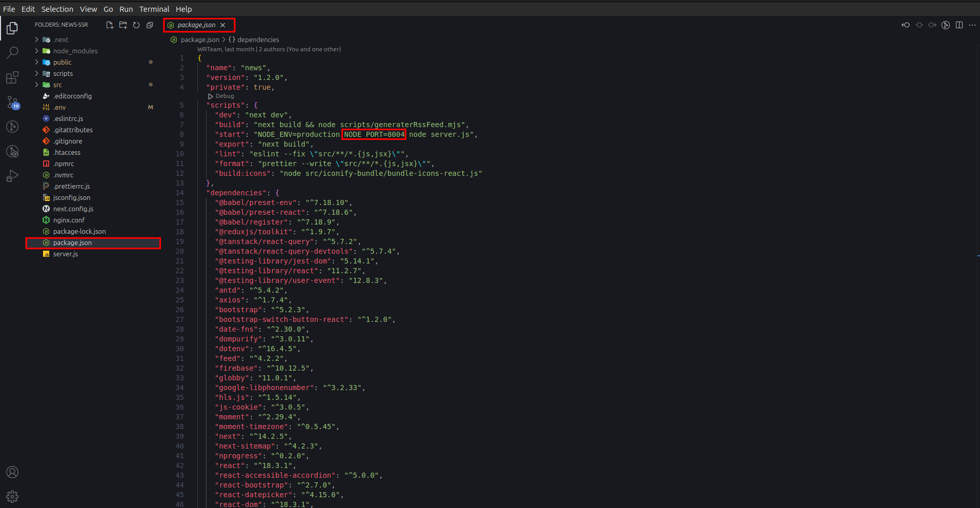Open the Manage settings gear
This screenshot has width=980, height=508.
(12, 496)
